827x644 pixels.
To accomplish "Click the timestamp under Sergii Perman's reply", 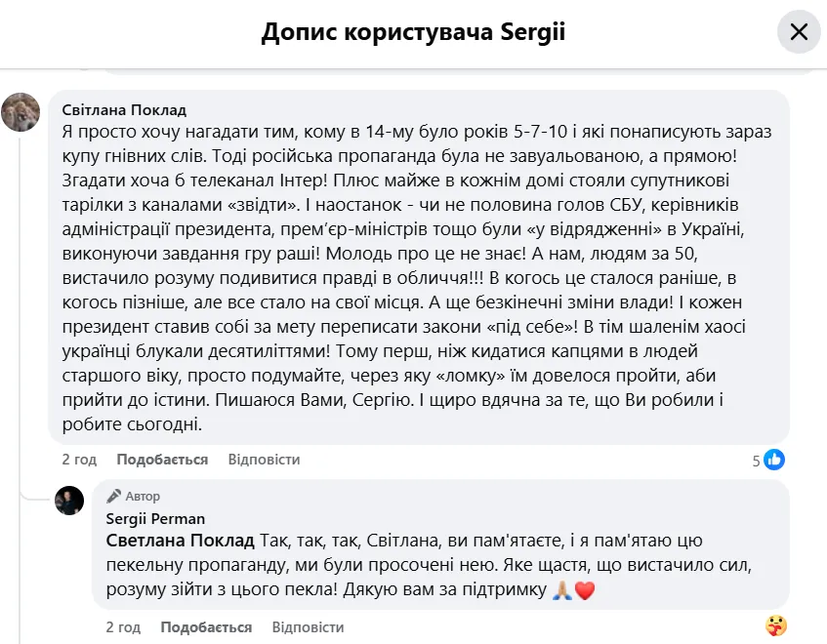I will tap(123, 627).
